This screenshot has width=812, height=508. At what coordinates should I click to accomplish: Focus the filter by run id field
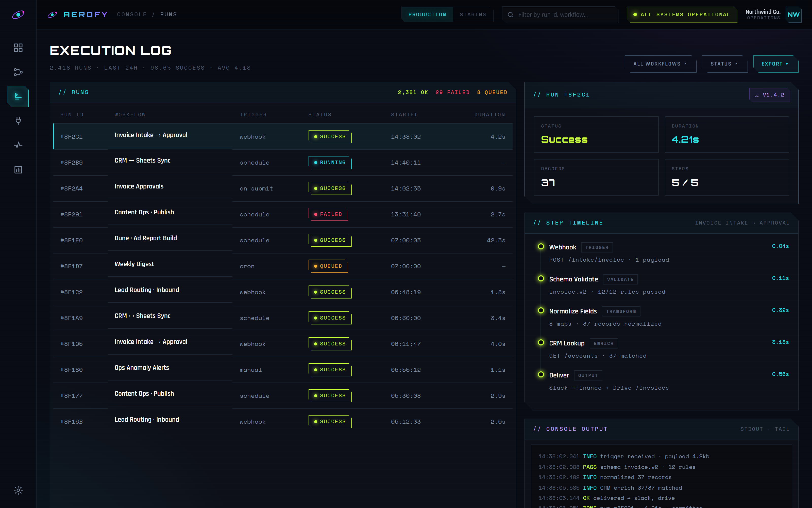tap(560, 15)
